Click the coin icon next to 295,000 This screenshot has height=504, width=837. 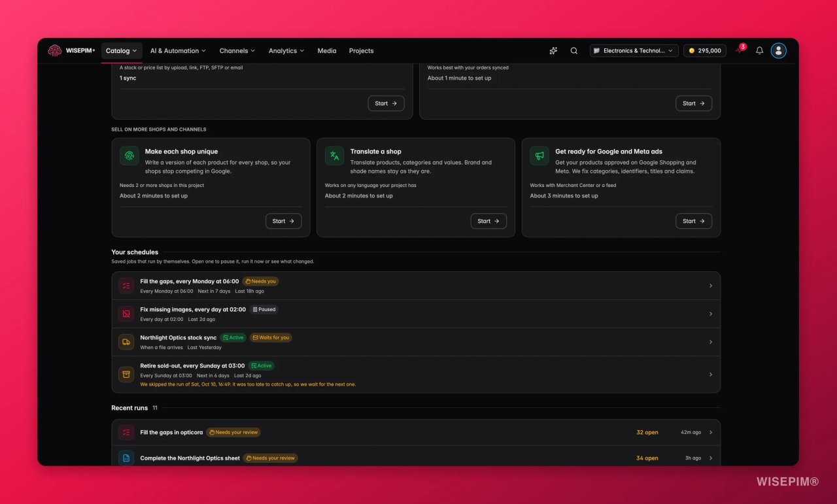click(x=692, y=50)
